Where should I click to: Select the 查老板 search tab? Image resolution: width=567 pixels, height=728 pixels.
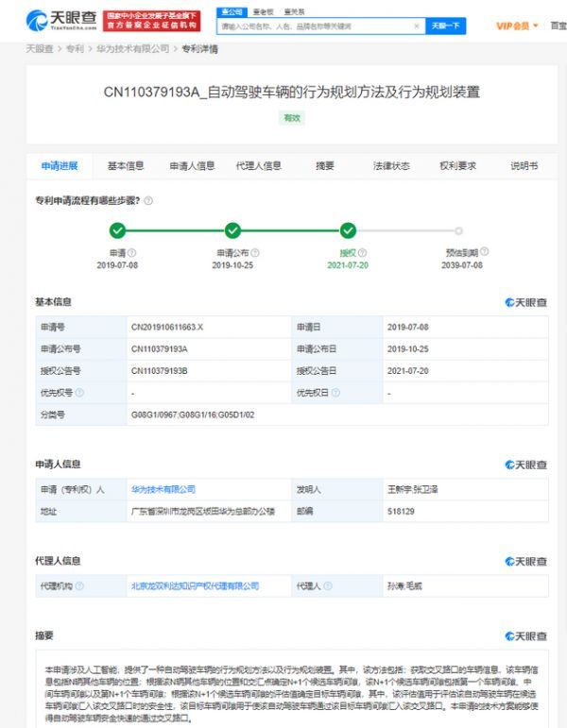pyautogui.click(x=263, y=12)
